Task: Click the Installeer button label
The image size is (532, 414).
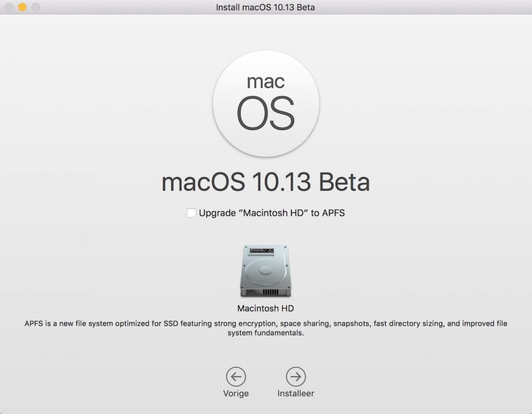Action: [296, 393]
